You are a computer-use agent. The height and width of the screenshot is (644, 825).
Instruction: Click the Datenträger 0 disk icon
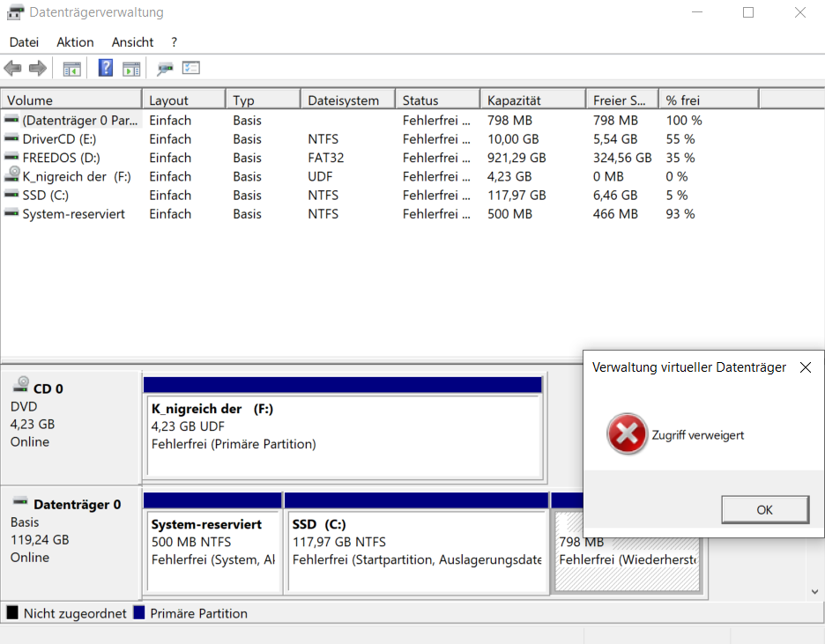point(20,501)
